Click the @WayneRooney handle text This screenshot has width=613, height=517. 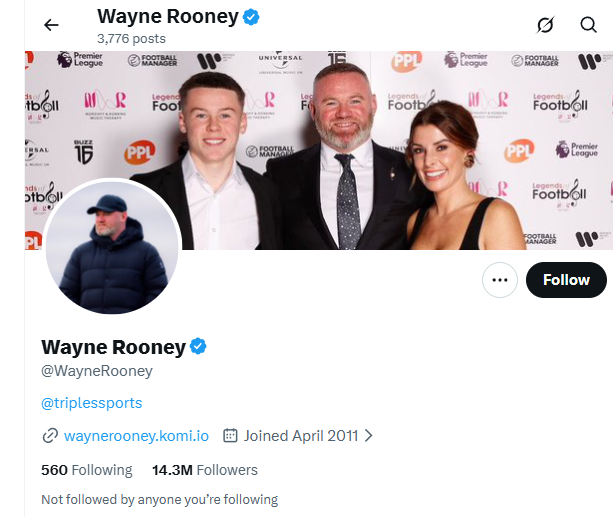[97, 371]
